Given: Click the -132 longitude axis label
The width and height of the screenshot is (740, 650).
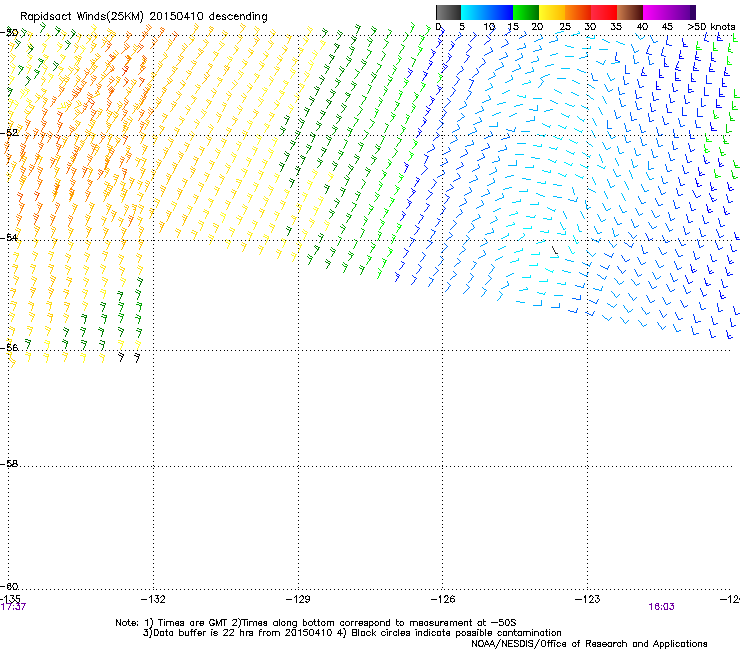Looking at the screenshot, I should coord(153,599).
